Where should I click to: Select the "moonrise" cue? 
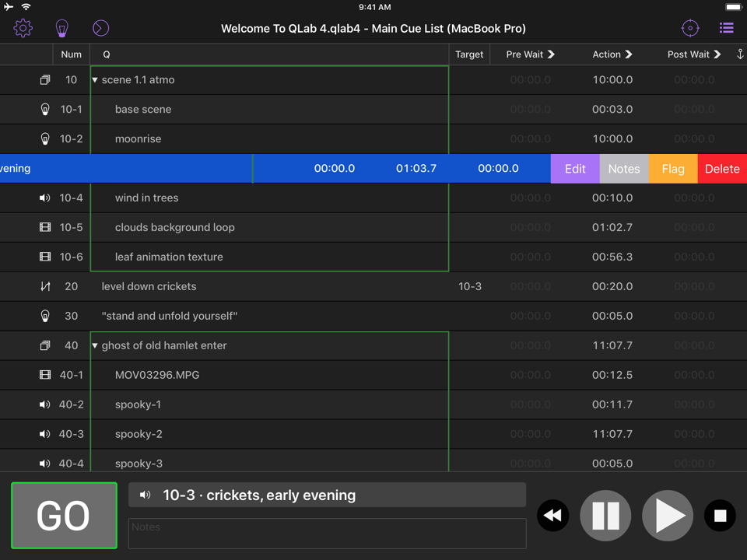pos(139,138)
